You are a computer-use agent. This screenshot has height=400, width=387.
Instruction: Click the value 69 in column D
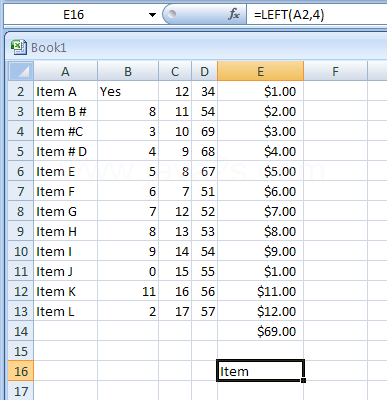[204, 131]
